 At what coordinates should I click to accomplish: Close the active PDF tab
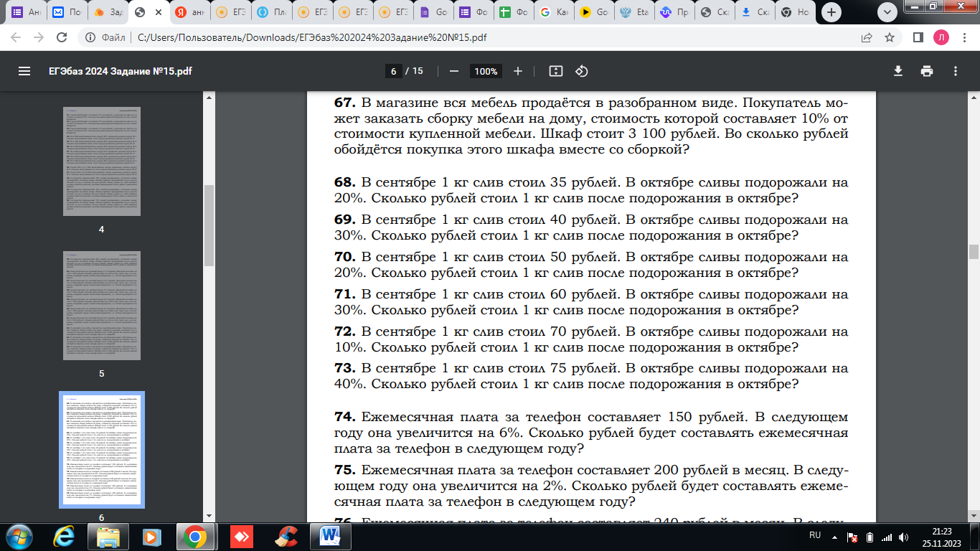(x=159, y=12)
